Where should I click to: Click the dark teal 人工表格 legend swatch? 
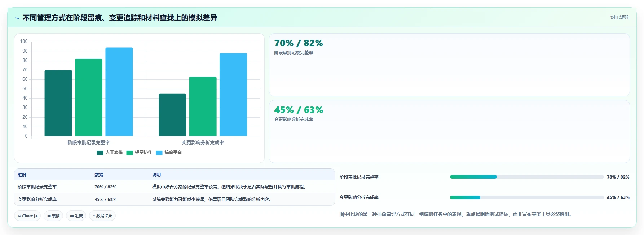click(x=100, y=153)
